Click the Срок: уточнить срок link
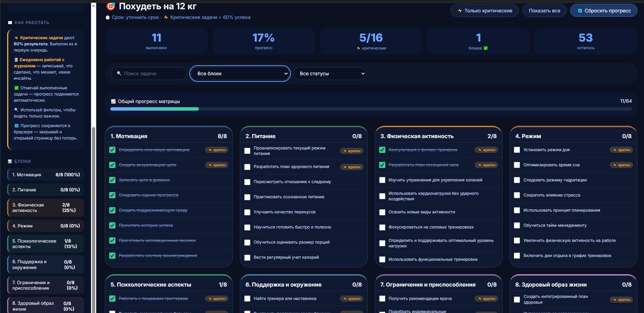644x313 pixels. tap(135, 17)
